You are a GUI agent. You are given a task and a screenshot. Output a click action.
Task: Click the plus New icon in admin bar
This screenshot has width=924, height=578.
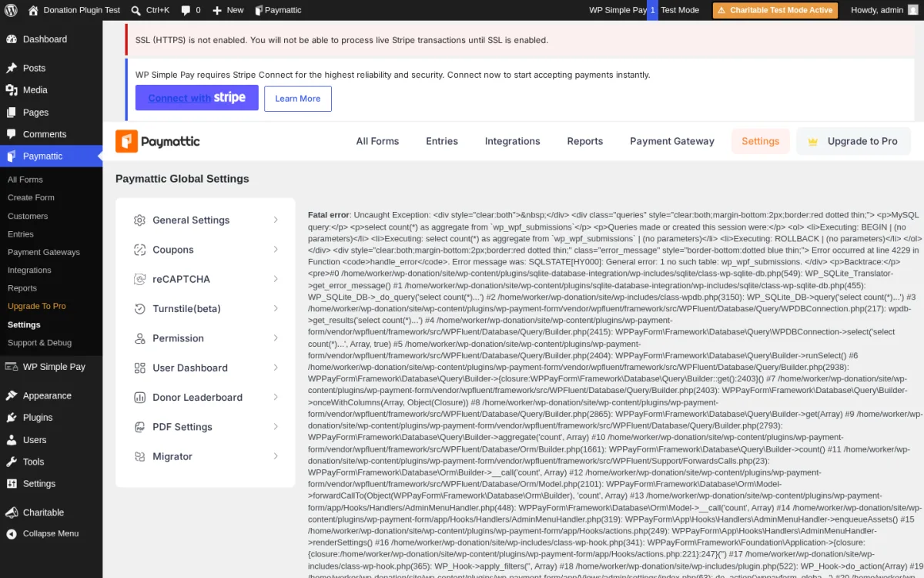tap(217, 11)
